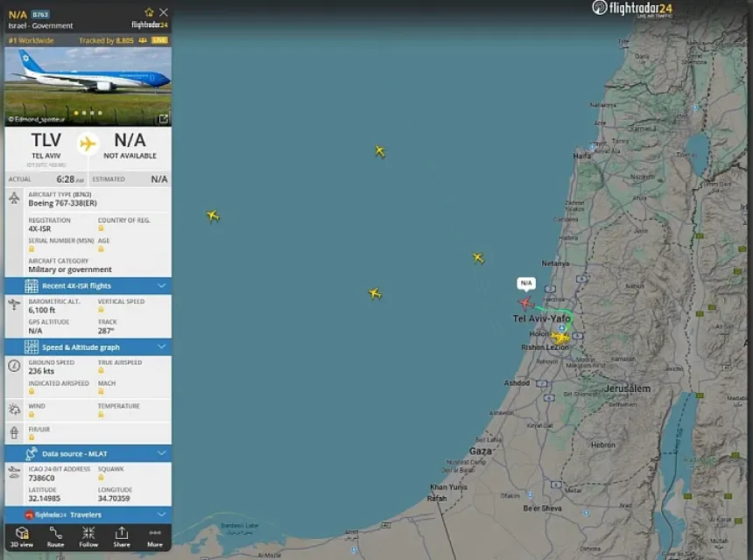Screen dimensions: 753x560
Task: Select the red N/A aircraft on map
Action: click(x=526, y=304)
